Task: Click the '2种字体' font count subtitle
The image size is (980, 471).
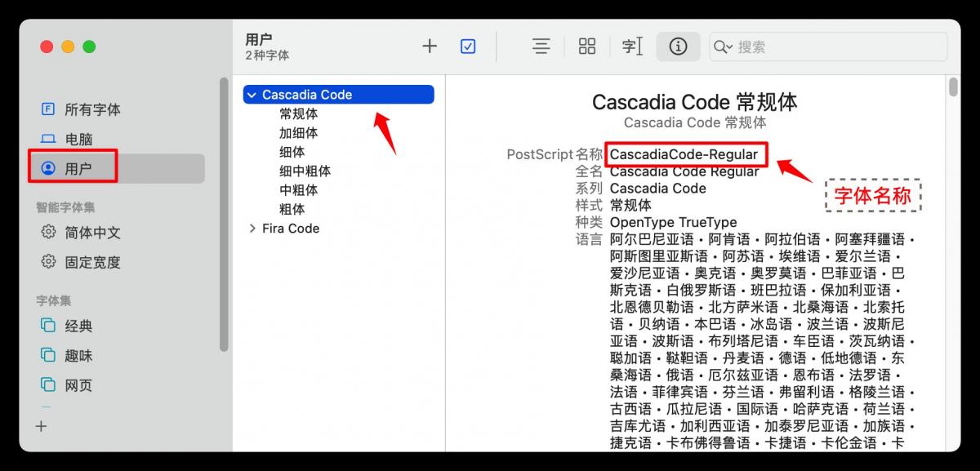Action: (x=267, y=56)
